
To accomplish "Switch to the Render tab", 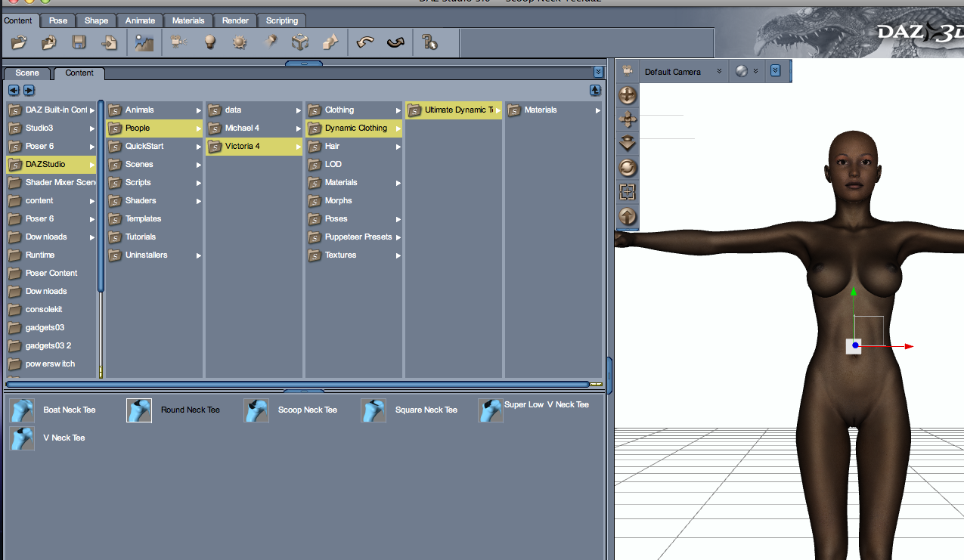I will tap(235, 20).
